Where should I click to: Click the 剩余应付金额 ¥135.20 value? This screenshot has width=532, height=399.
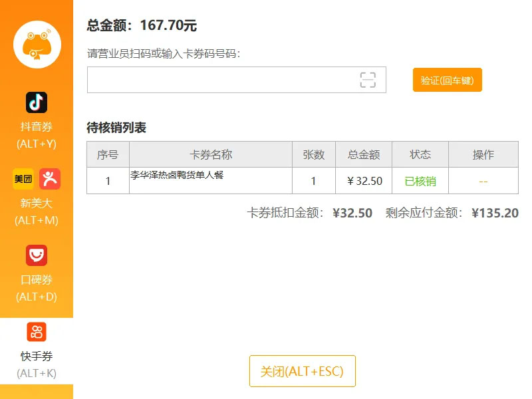(495, 213)
